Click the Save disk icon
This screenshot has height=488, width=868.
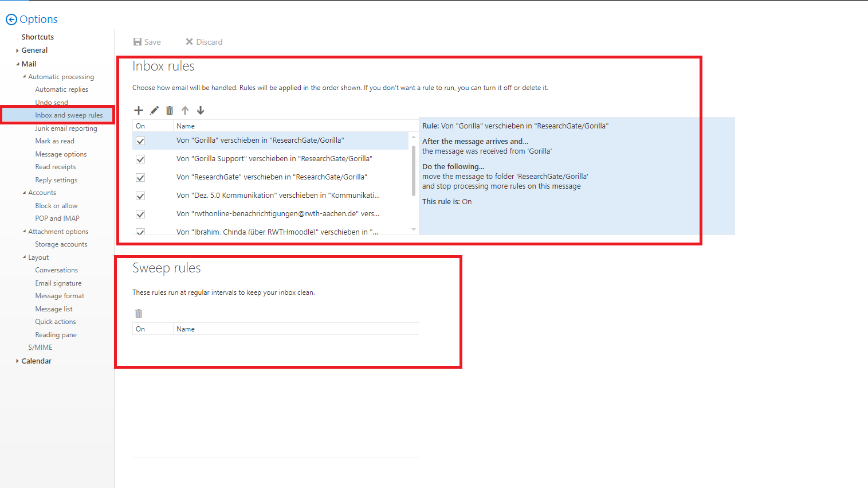coord(138,42)
